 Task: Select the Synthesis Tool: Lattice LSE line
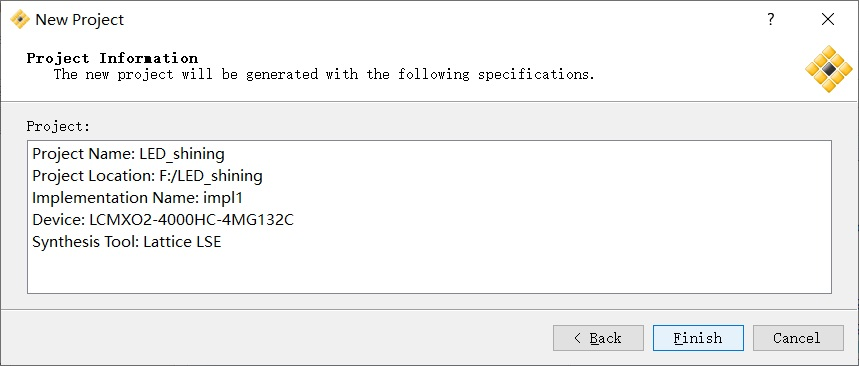[127, 242]
